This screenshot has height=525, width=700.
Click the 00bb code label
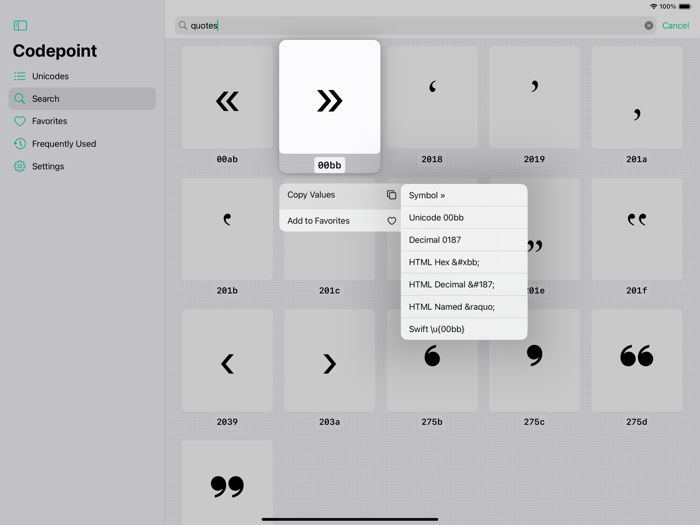tap(329, 165)
